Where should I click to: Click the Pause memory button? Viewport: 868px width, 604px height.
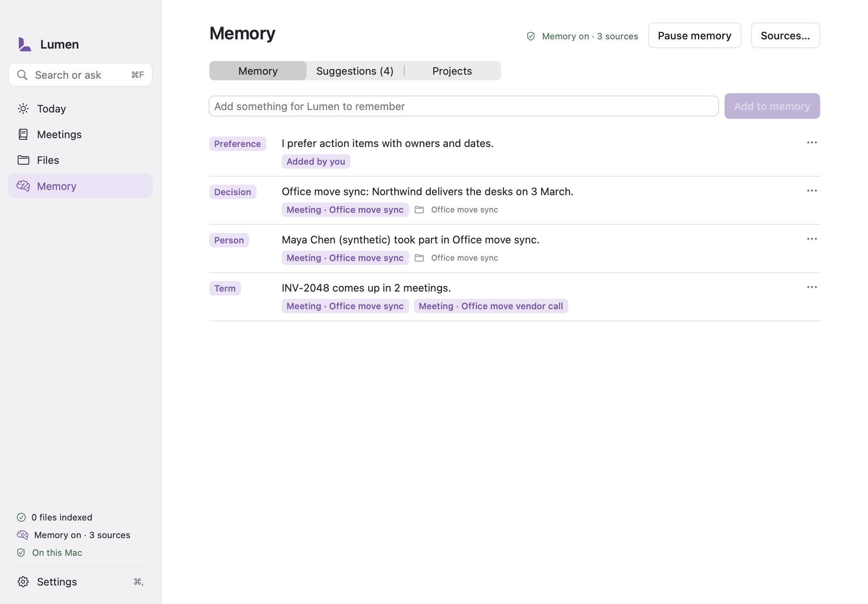[694, 35]
